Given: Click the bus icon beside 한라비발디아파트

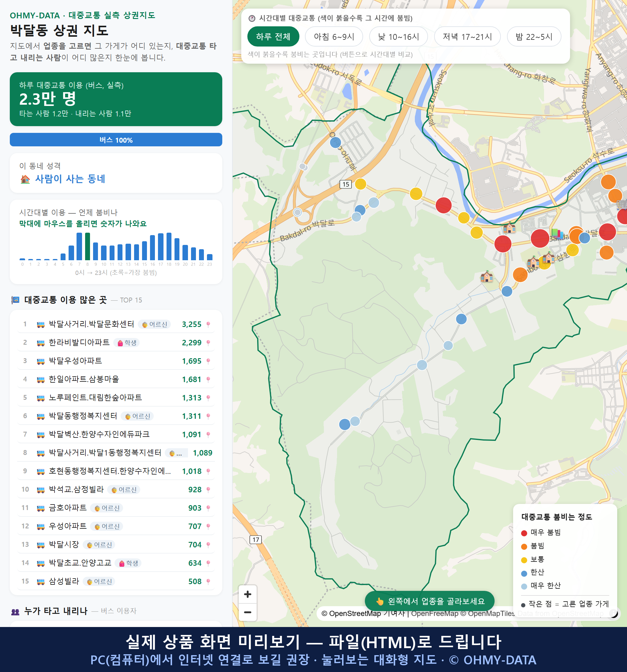Looking at the screenshot, I should (40, 343).
